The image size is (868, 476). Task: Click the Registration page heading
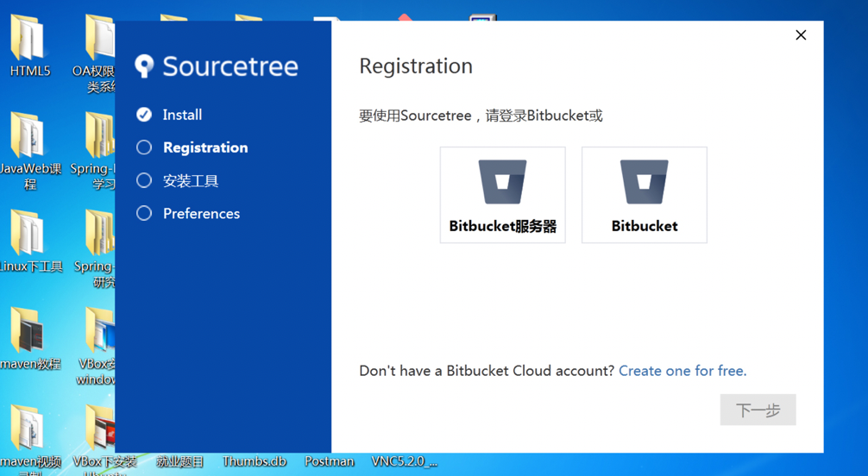(x=416, y=66)
